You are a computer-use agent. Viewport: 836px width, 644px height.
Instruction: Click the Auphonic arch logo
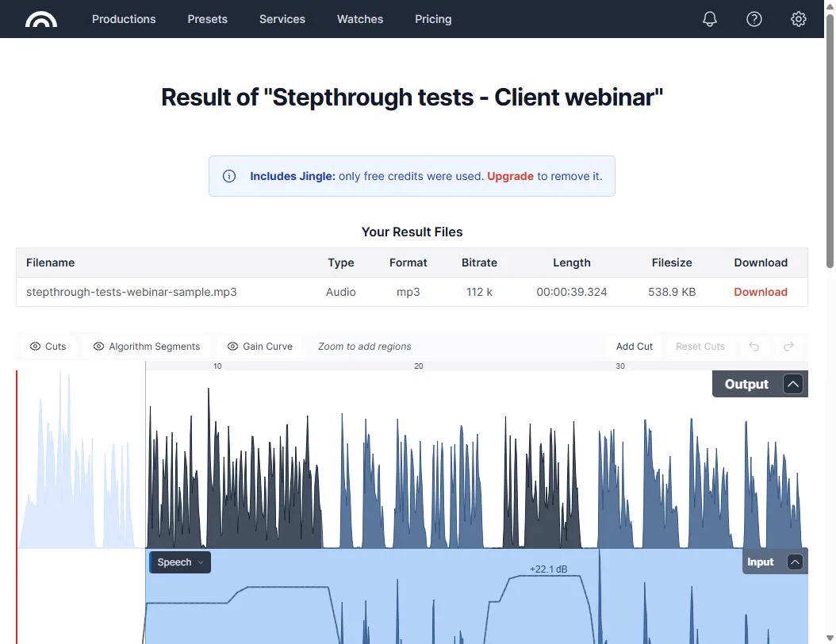pos(41,19)
